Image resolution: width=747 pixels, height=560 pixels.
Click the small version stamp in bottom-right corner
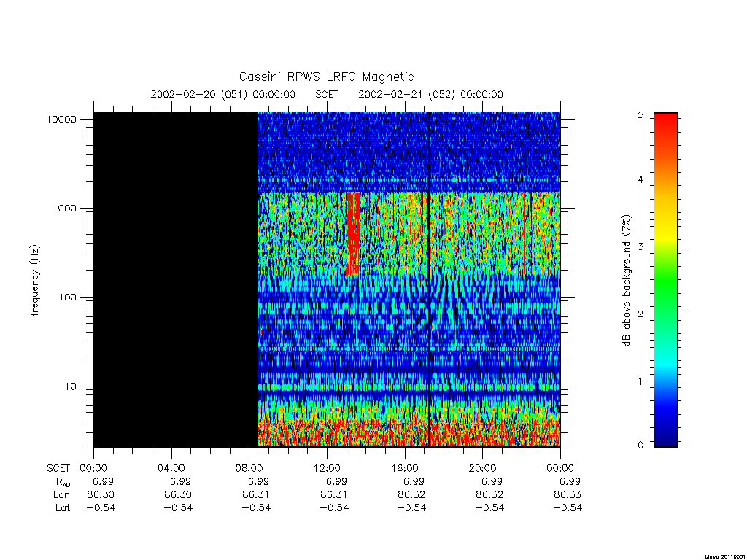coord(724,556)
